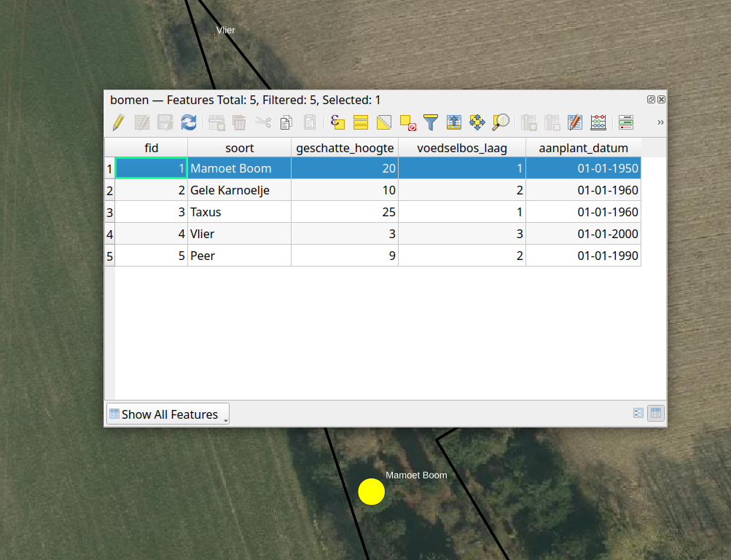Click the yellow Mamoet Boom point on map

pyautogui.click(x=371, y=492)
